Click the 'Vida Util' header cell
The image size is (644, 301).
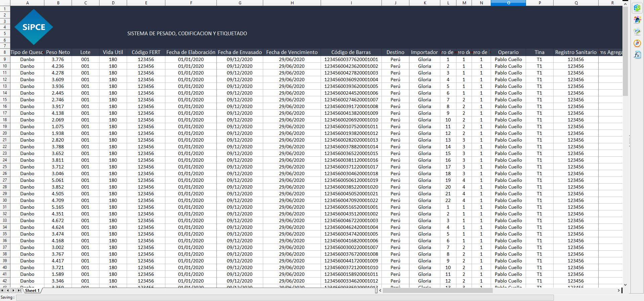[113, 52]
